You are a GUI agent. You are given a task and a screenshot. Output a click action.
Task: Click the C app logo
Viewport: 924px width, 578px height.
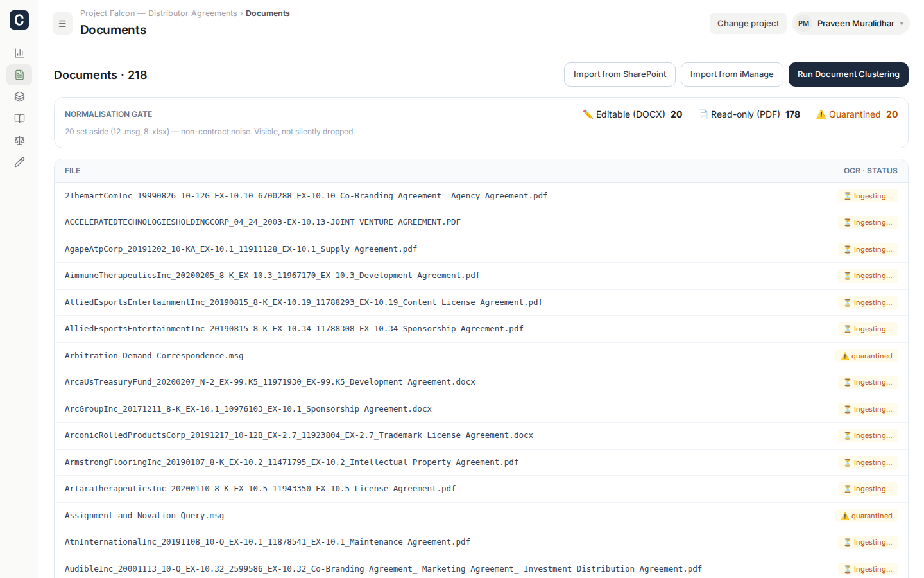click(19, 20)
